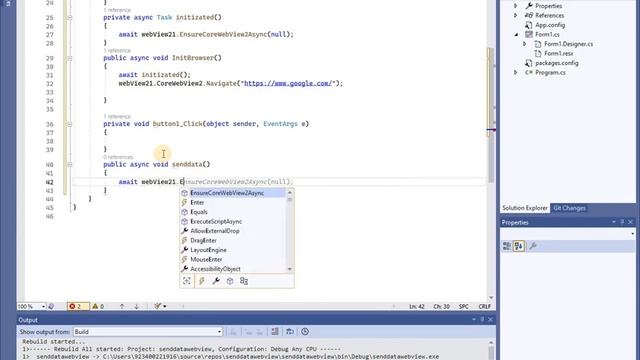Viewport: 640px width, 360px height.
Task: Collapse the initizated method outline
Action: 70,18
